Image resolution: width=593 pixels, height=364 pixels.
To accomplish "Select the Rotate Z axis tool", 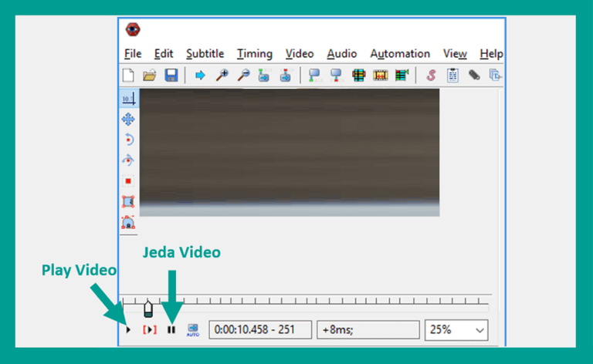I will click(129, 140).
